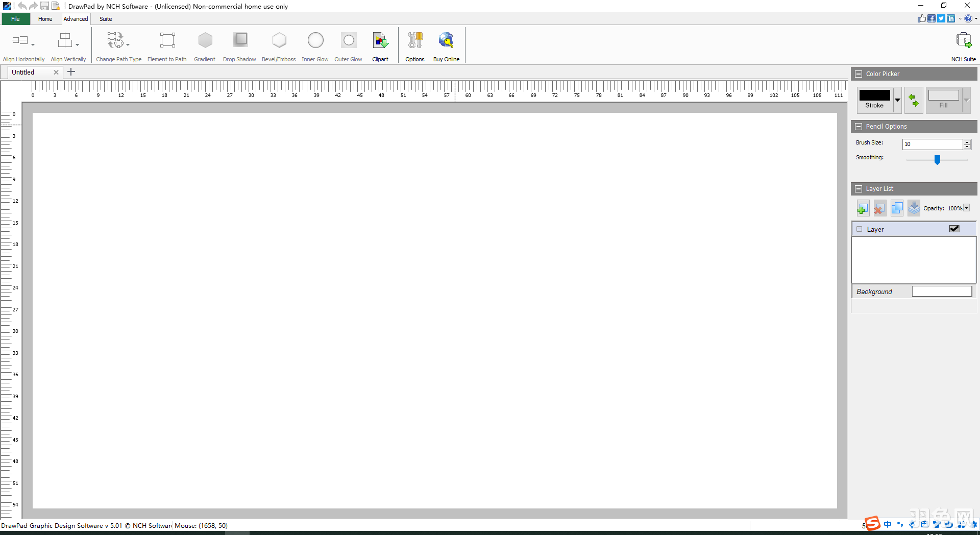Open the Suite tab
This screenshot has width=980, height=535.
tap(106, 19)
